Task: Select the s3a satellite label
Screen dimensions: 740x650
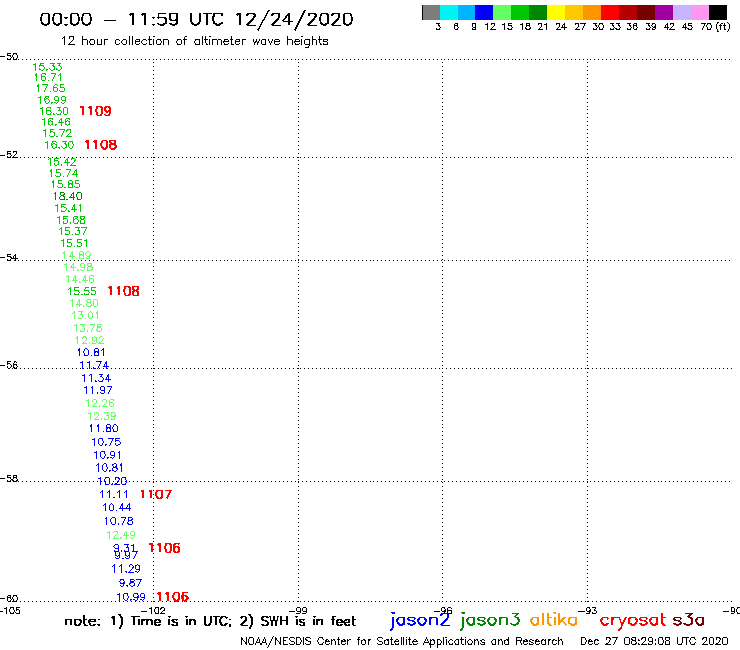Action: click(x=689, y=620)
